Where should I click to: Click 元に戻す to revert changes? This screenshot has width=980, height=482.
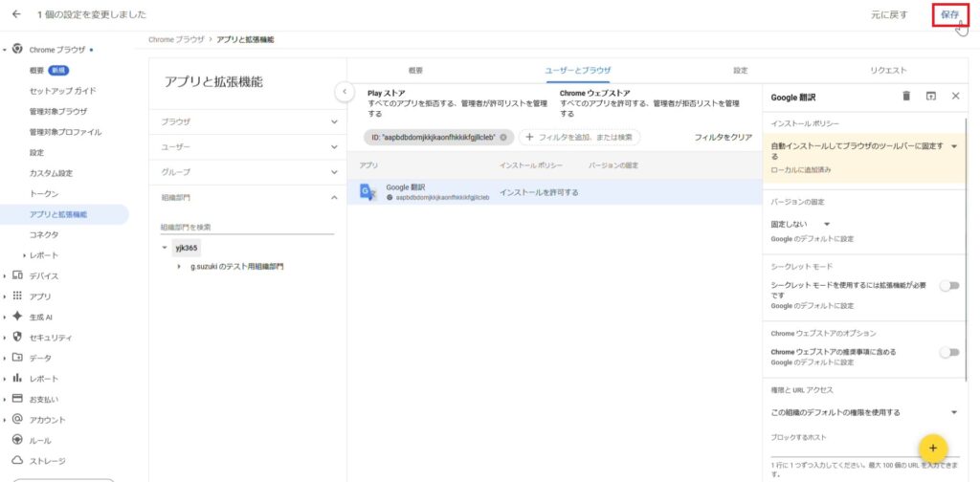click(888, 14)
